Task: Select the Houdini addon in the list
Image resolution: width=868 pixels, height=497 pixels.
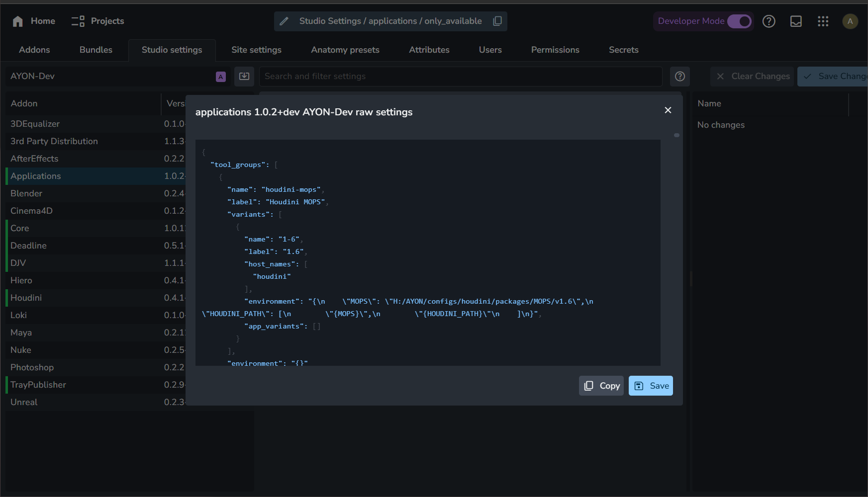Action: coord(26,298)
